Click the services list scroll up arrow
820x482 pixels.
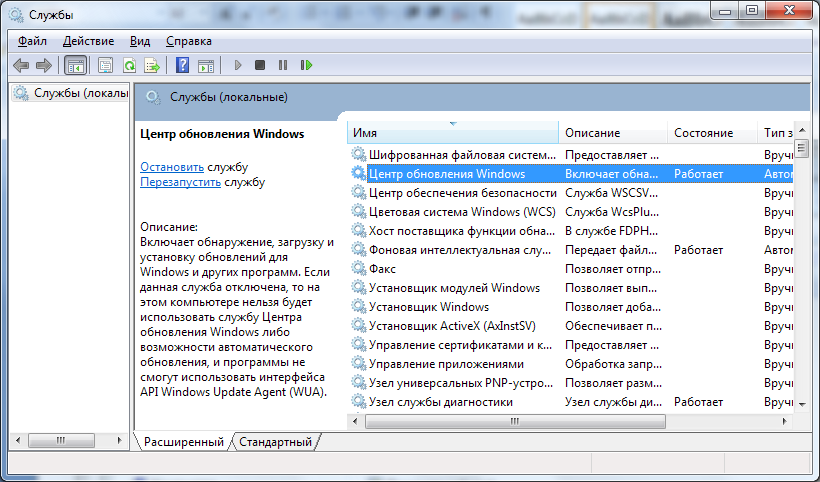(x=802, y=130)
